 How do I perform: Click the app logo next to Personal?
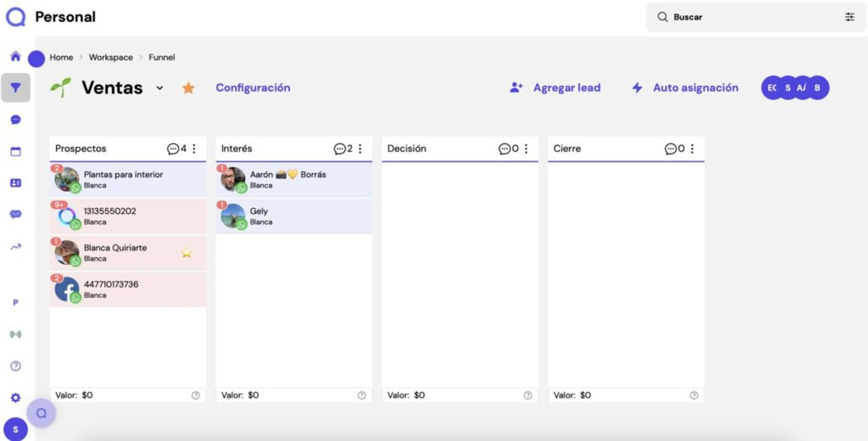16,17
